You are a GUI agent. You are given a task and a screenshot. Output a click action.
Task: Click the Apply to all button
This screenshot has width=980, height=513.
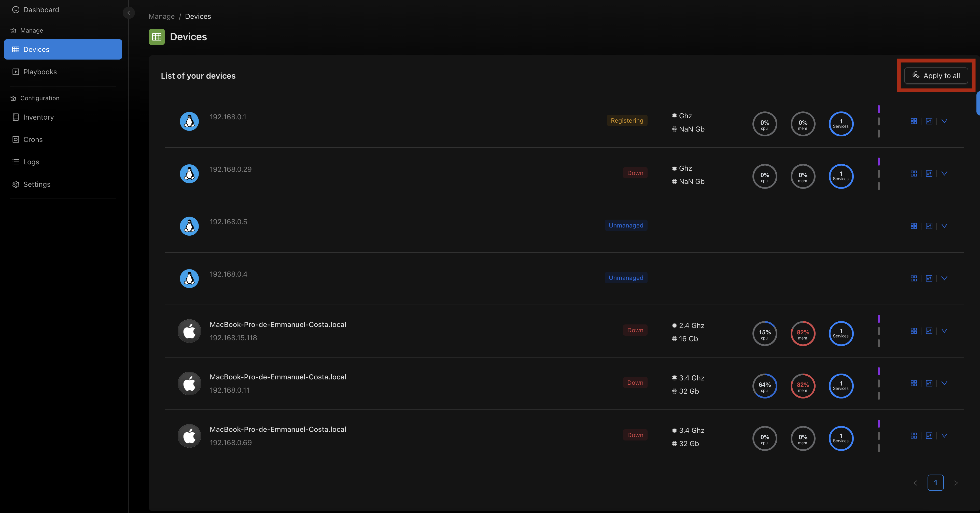point(936,75)
